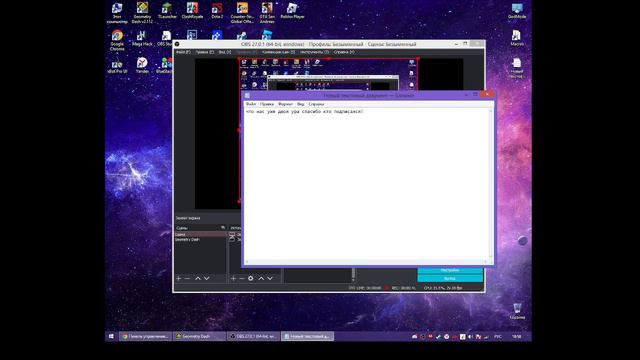Open the Справка menu in Notepad
This screenshot has width=640, height=360.
point(316,104)
